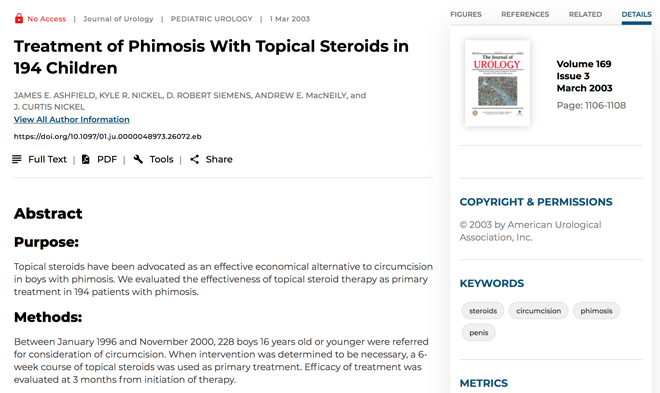
Task: Select the penis keyword tag
Action: point(479,332)
